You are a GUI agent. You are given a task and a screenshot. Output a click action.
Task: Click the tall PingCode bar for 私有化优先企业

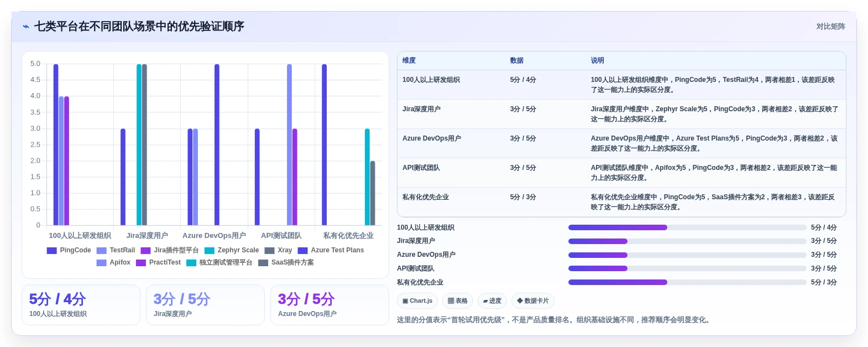[x=325, y=145]
